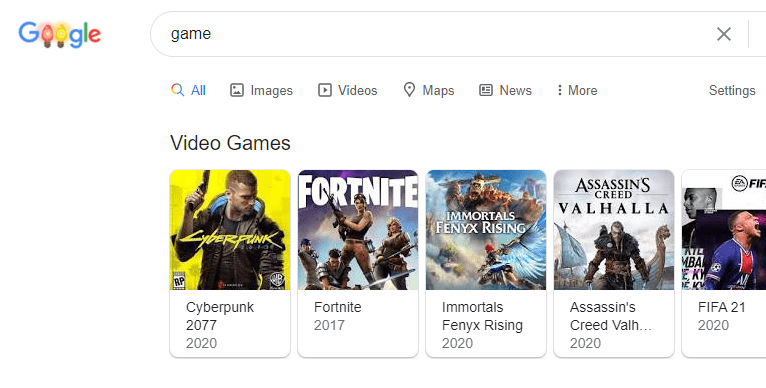Screen dimensions: 766x388
Task: Open the Cyberpunk 2077 cover thumbnail
Action: [230, 230]
